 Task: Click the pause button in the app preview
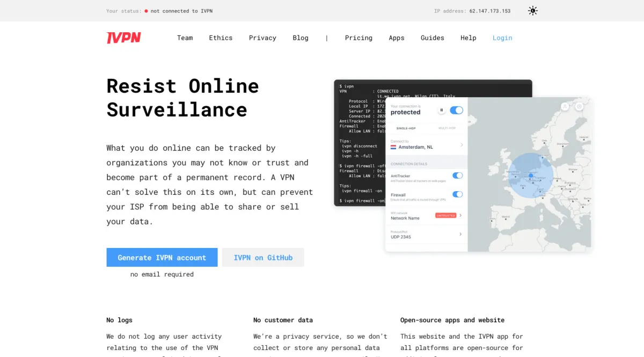[442, 111]
